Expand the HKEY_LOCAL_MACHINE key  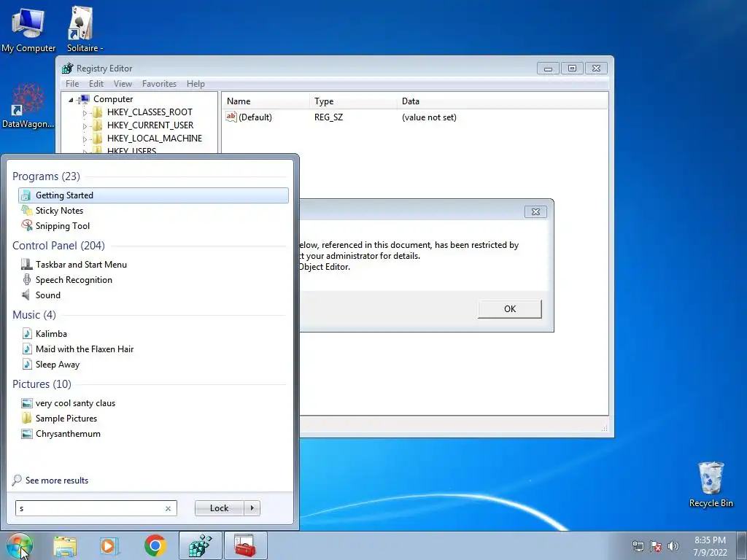(85, 139)
